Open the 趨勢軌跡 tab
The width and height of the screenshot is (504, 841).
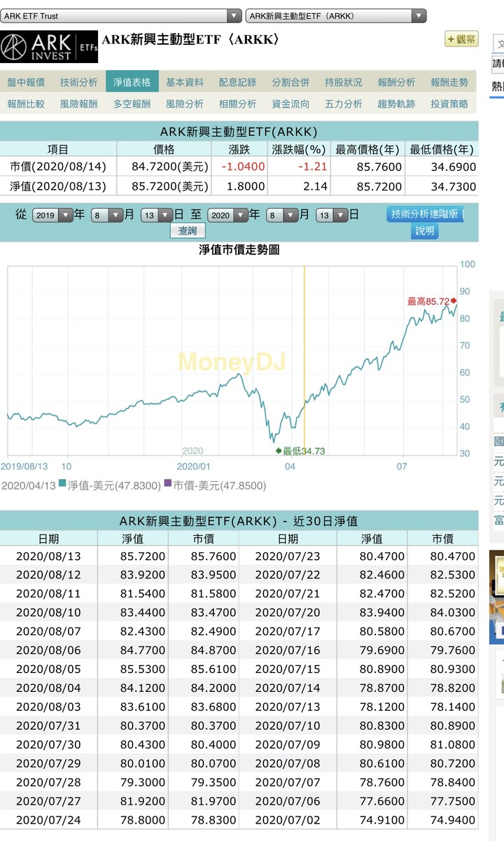pyautogui.click(x=397, y=104)
